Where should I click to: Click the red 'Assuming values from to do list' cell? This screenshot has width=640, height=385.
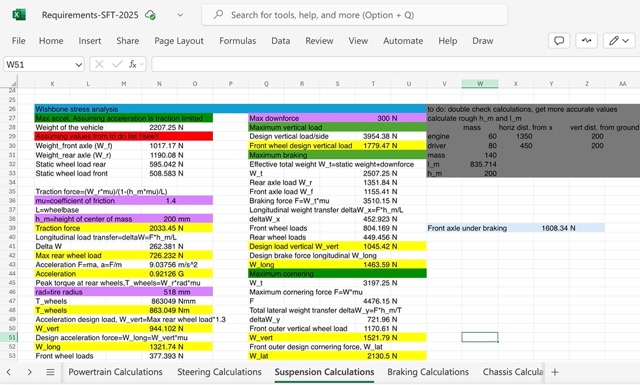[124, 136]
